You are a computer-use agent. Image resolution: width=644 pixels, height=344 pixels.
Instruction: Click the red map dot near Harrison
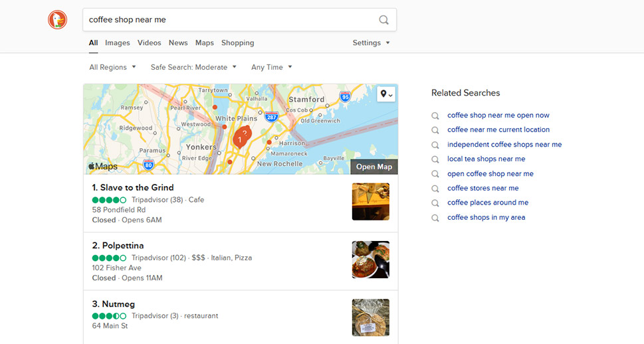(x=269, y=142)
